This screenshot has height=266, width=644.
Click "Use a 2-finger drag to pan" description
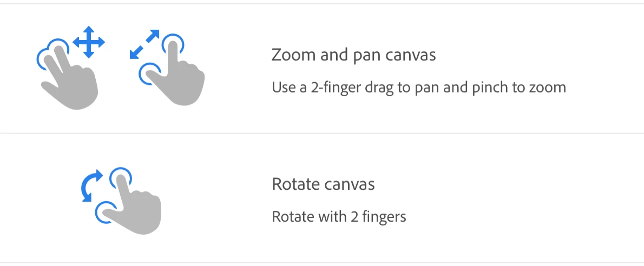point(356,87)
